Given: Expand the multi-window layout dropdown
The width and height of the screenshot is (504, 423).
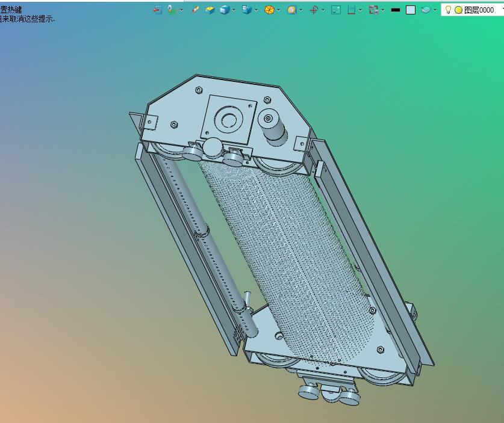Looking at the screenshot, I should click(382, 10).
